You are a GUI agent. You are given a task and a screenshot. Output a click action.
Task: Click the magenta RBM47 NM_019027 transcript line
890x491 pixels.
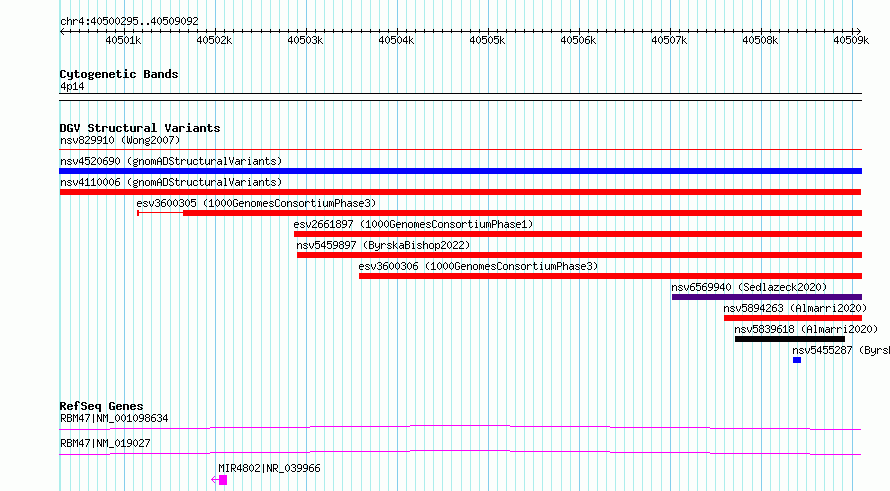pos(460,452)
